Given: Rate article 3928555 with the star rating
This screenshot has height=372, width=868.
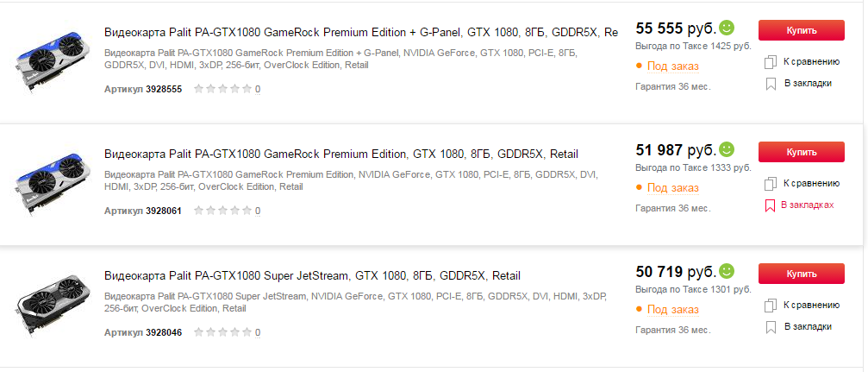Looking at the screenshot, I should tap(223, 89).
